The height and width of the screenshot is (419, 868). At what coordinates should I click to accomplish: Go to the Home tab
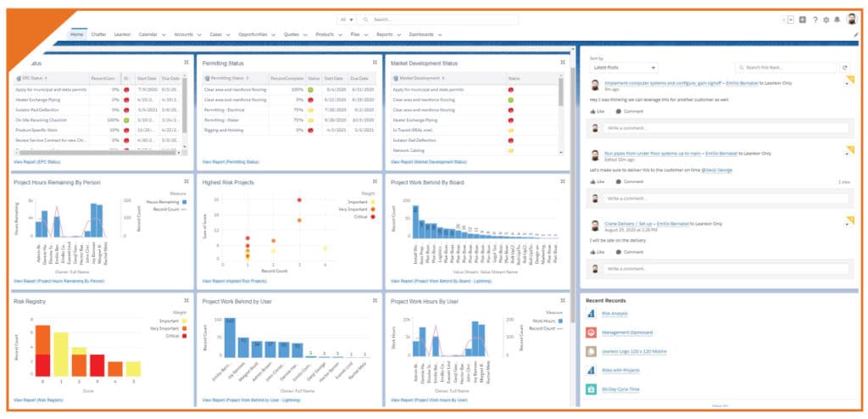point(77,35)
